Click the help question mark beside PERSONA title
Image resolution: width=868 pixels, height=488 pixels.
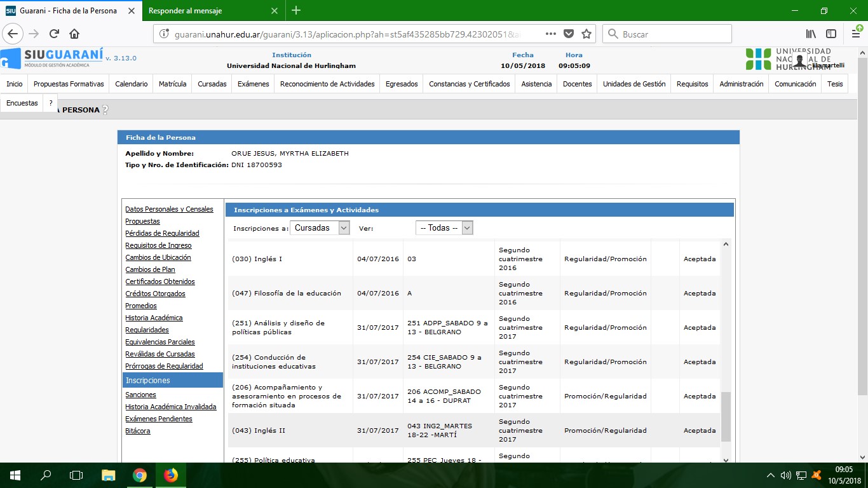[105, 109]
